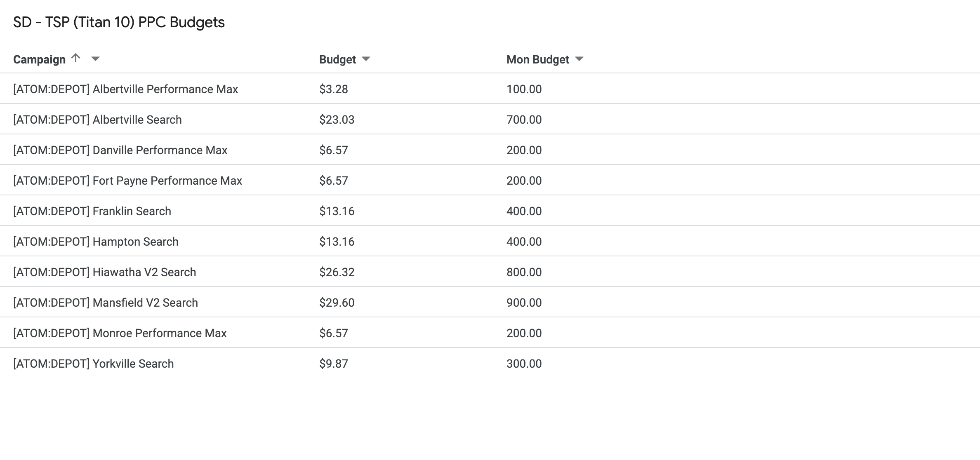980x460 pixels.
Task: Click the Mansfield V2 Search campaign name
Action: coord(106,302)
